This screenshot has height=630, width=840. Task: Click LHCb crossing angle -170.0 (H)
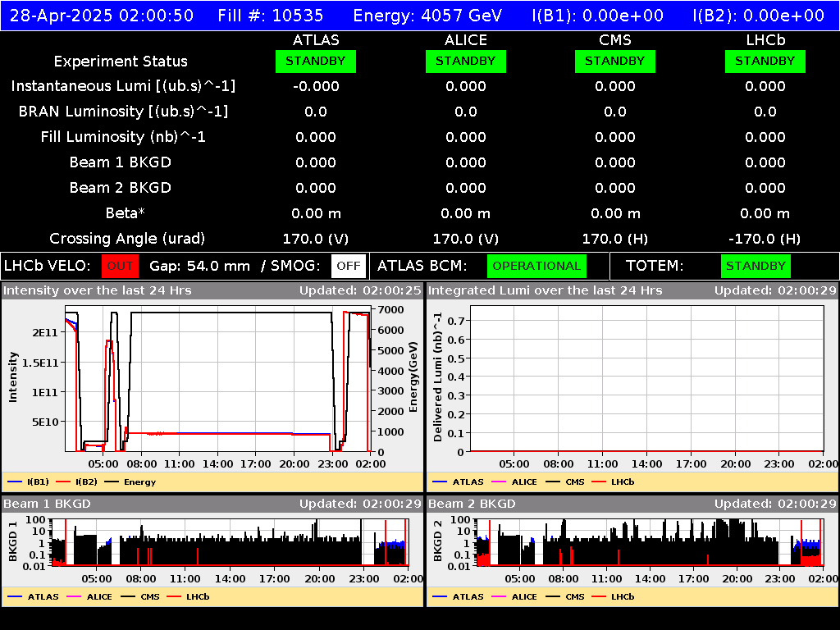point(765,239)
